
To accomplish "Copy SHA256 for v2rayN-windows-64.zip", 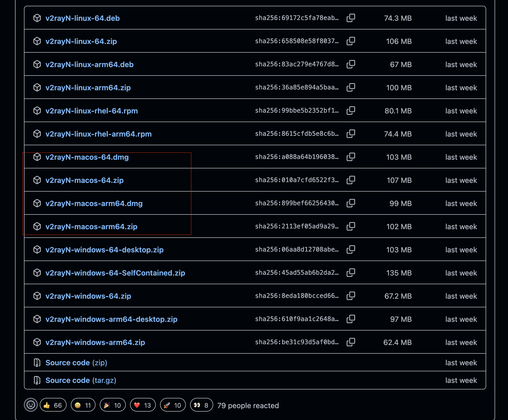I will point(351,296).
